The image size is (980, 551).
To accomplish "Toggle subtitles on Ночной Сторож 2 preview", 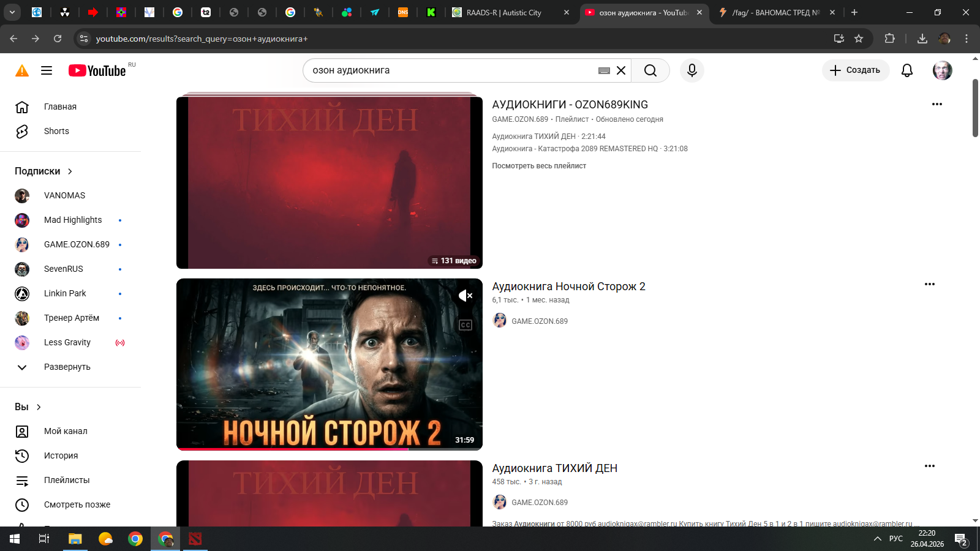I will [x=466, y=325].
